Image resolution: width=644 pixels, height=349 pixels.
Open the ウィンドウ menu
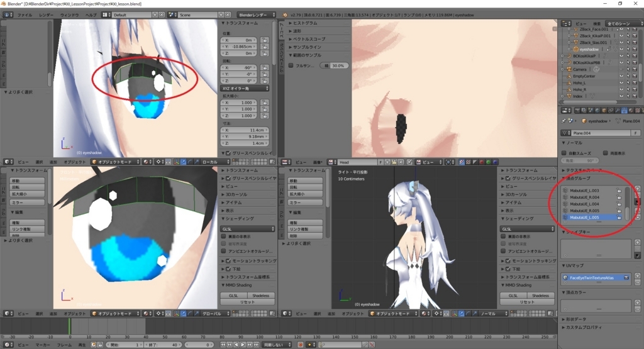click(69, 15)
